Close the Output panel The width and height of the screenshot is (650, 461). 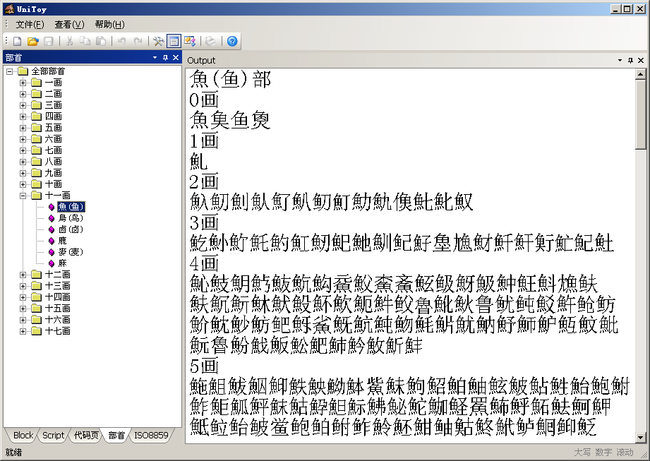641,60
